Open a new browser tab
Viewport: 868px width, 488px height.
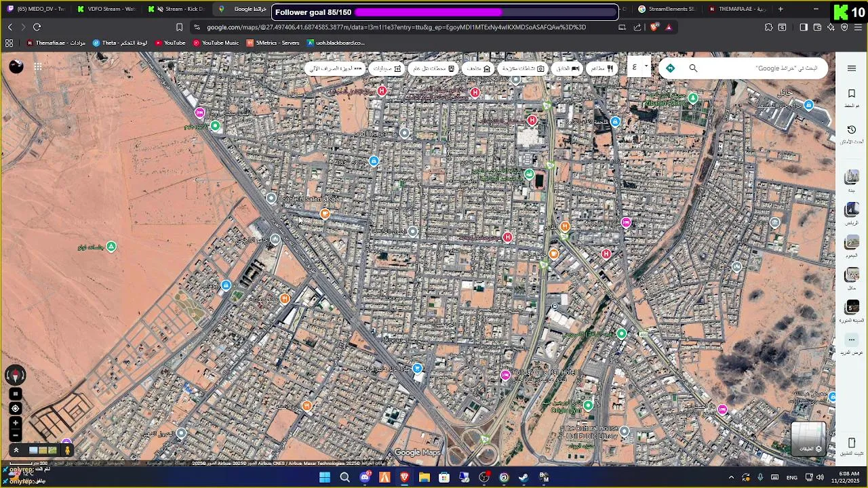[781, 9]
